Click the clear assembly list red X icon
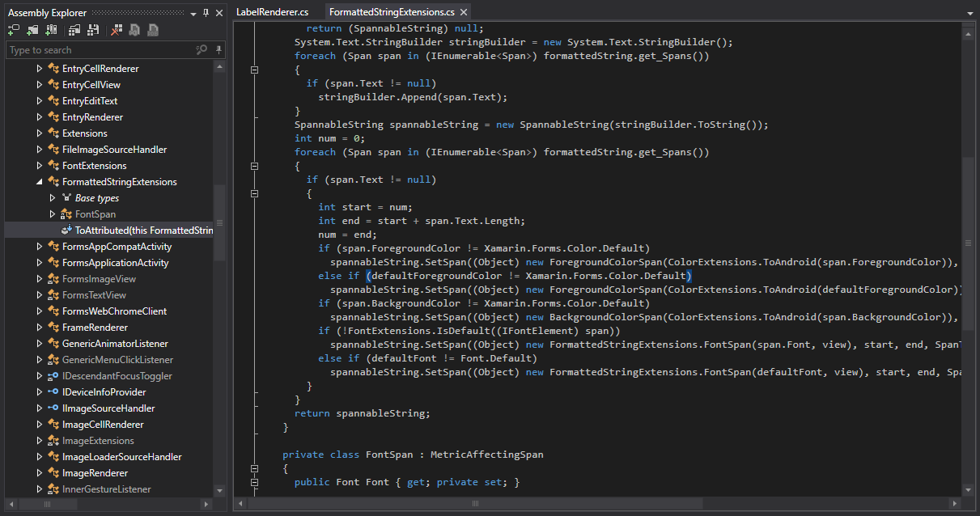The width and height of the screenshot is (980, 516). (117, 30)
